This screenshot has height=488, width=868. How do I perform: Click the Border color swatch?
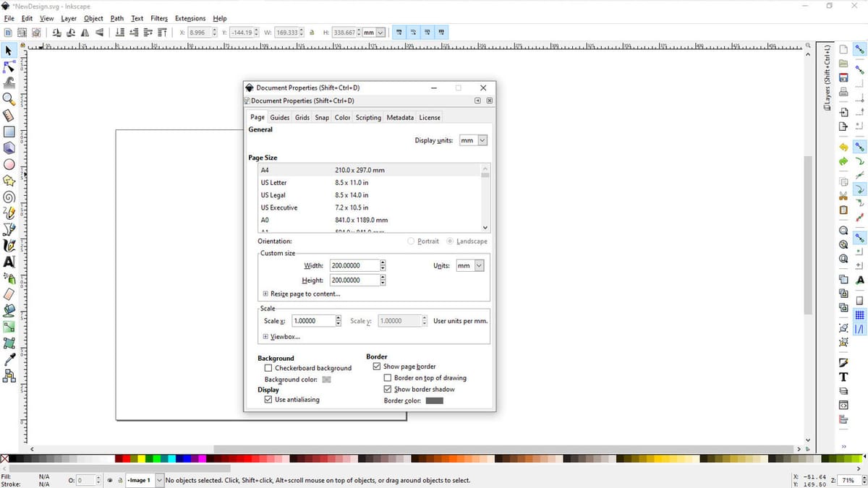point(434,401)
